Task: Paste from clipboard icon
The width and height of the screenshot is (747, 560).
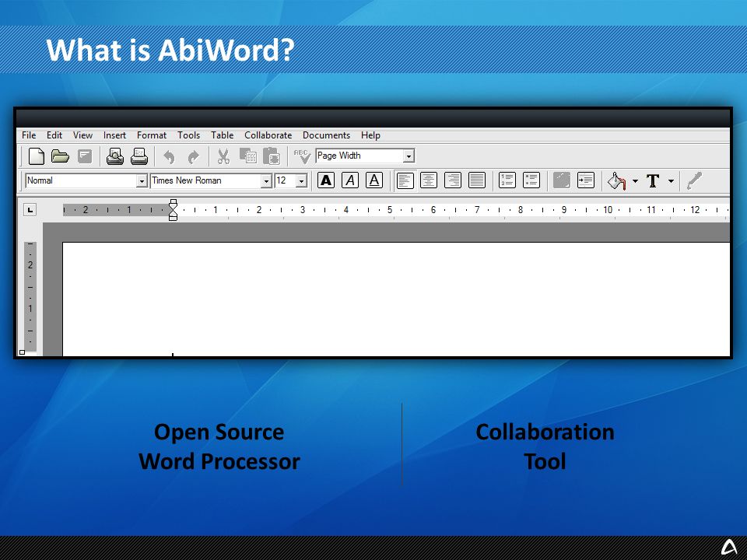Action: (x=272, y=156)
